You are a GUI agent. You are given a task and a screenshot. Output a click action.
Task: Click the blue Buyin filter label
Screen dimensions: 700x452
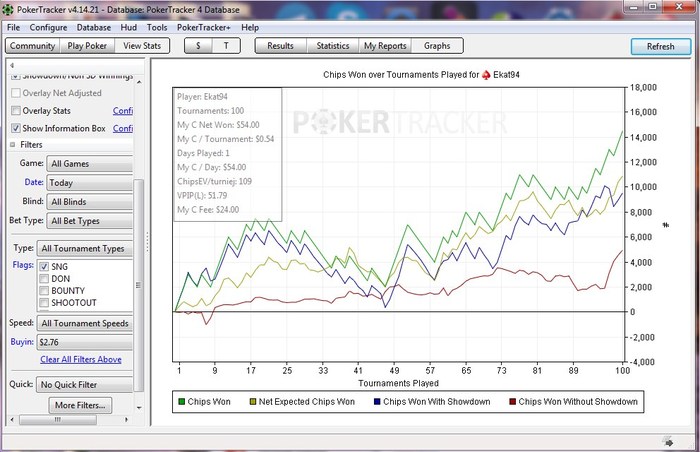(x=22, y=342)
